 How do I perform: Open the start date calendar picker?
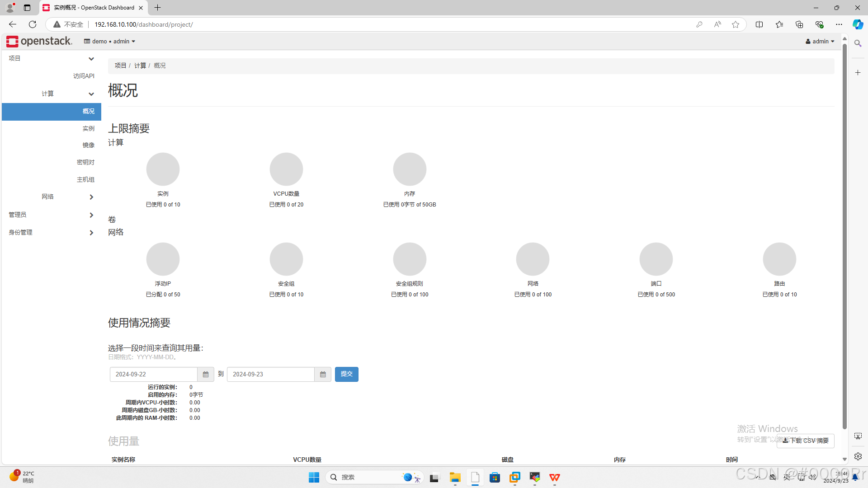(206, 374)
